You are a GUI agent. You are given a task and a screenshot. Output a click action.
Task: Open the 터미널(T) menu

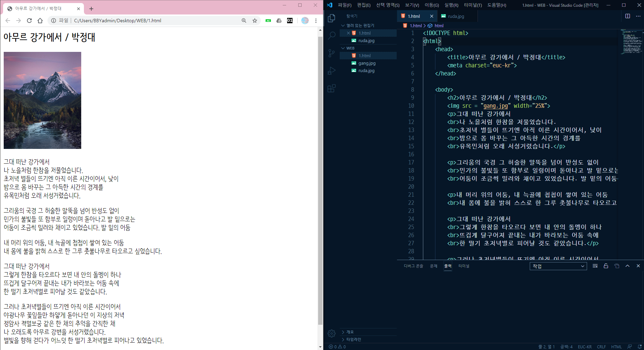pos(473,5)
